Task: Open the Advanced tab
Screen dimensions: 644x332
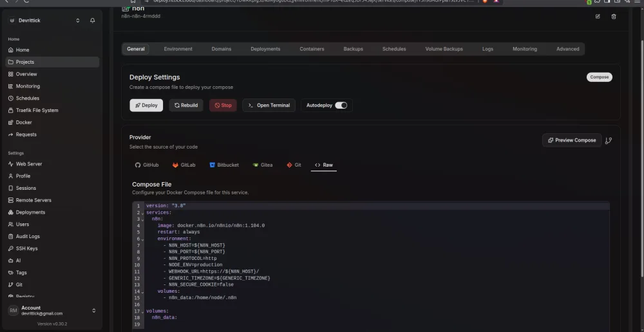Action: [x=567, y=49]
